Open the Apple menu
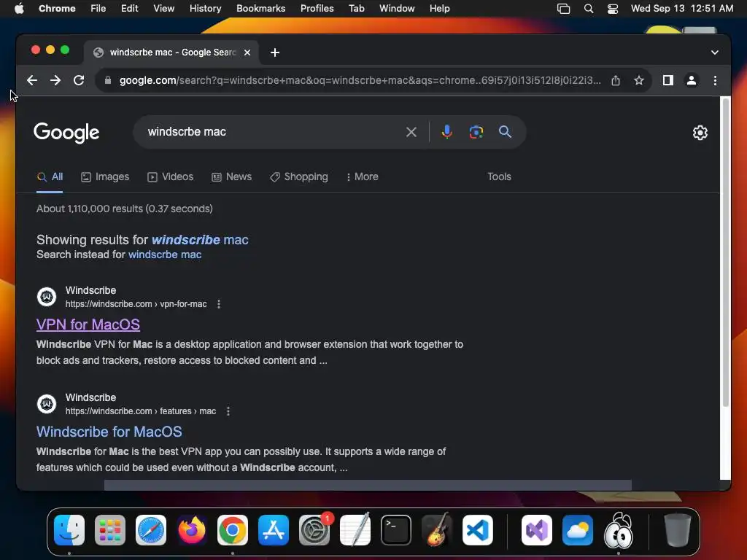The image size is (747, 560). tap(19, 9)
